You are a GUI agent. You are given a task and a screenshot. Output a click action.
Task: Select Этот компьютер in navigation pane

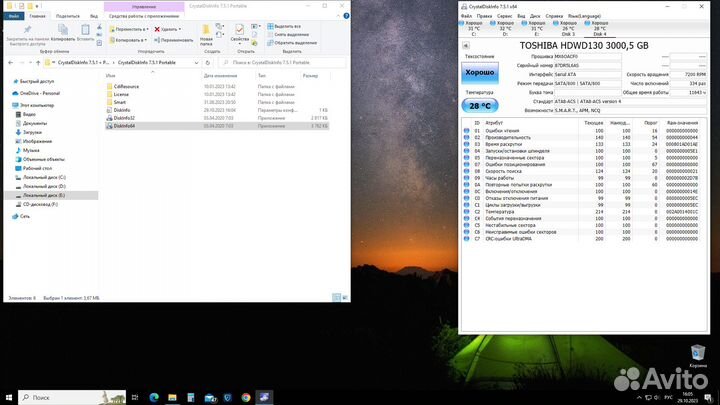click(36, 105)
